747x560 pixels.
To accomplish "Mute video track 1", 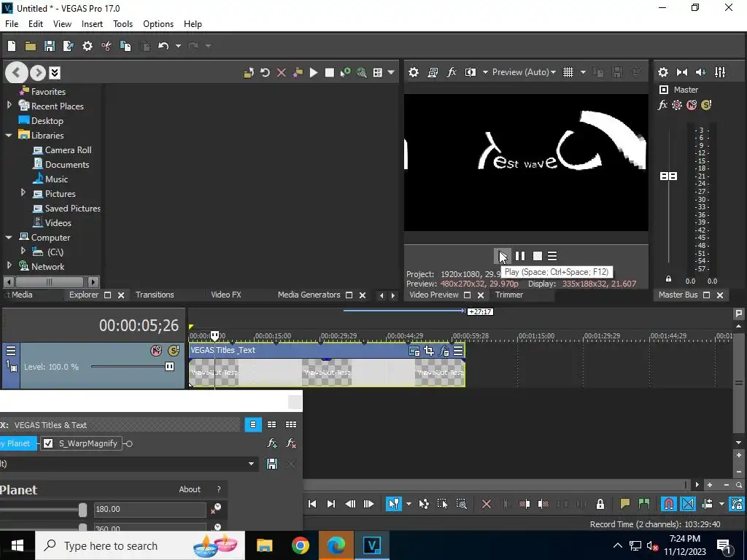I will pos(156,351).
